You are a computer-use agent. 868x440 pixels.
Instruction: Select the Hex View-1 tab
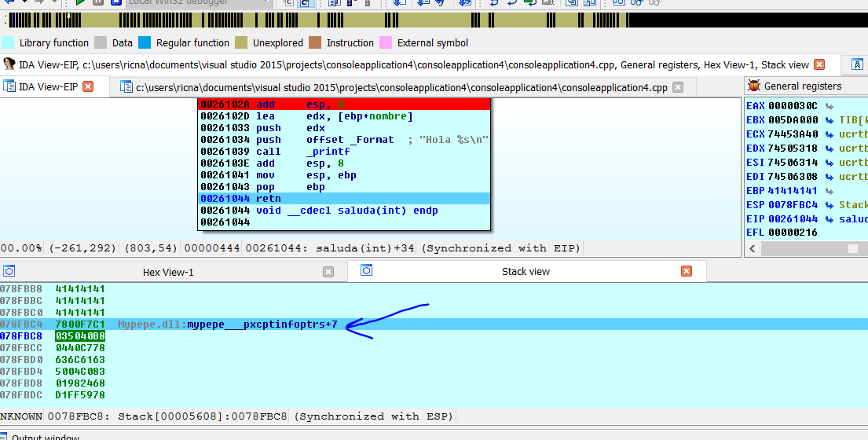167,272
